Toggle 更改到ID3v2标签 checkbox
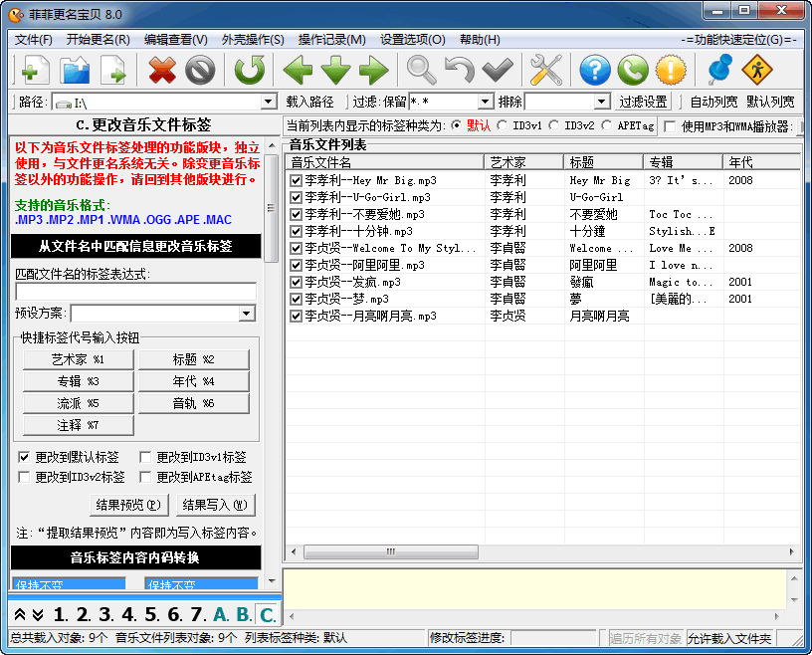This screenshot has width=812, height=655. [24, 477]
